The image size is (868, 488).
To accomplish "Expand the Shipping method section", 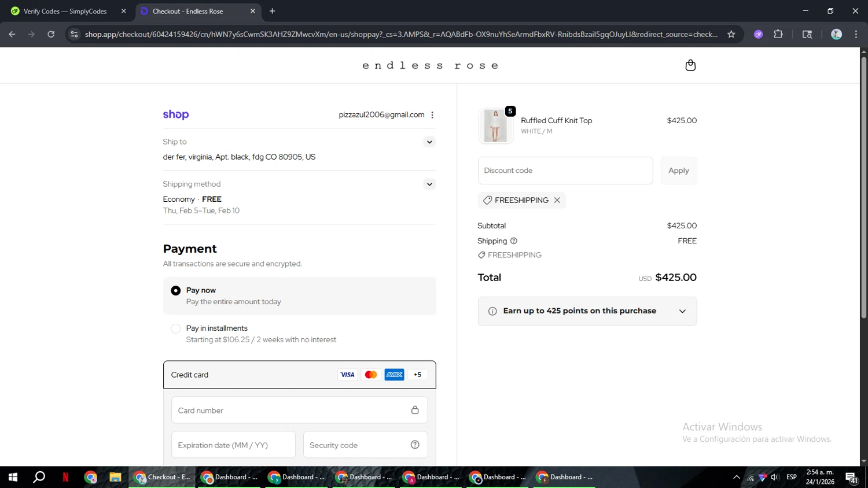I will click(x=429, y=184).
